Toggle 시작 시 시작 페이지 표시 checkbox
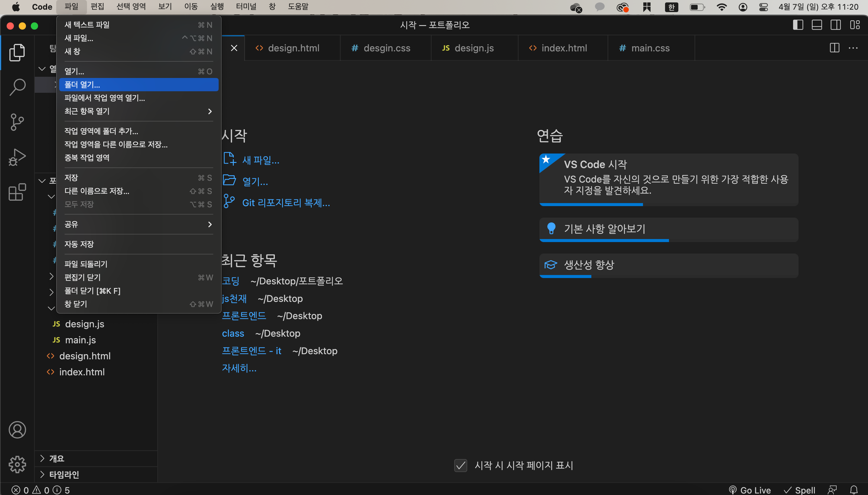 click(x=460, y=465)
